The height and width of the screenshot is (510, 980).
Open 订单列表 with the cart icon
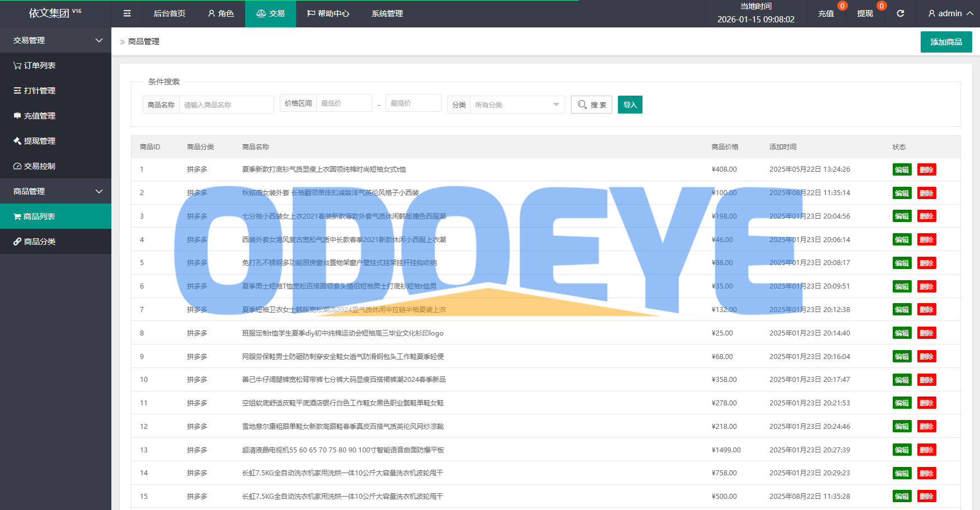(35, 65)
